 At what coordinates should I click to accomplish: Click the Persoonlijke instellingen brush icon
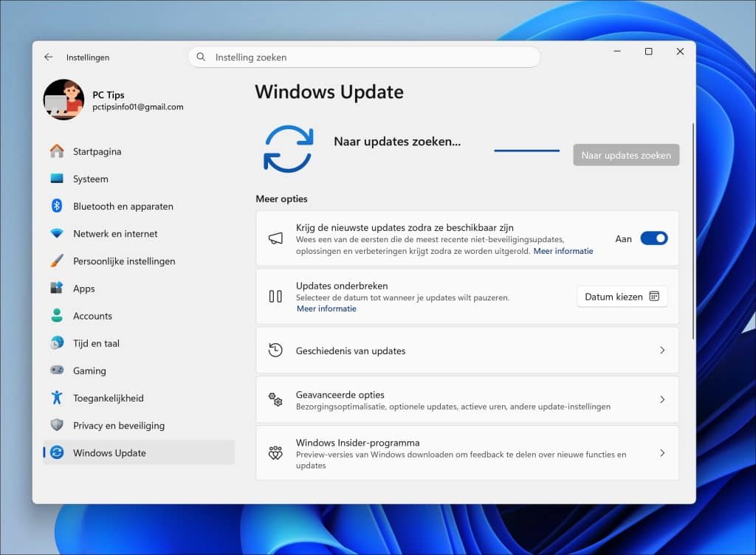click(x=57, y=261)
